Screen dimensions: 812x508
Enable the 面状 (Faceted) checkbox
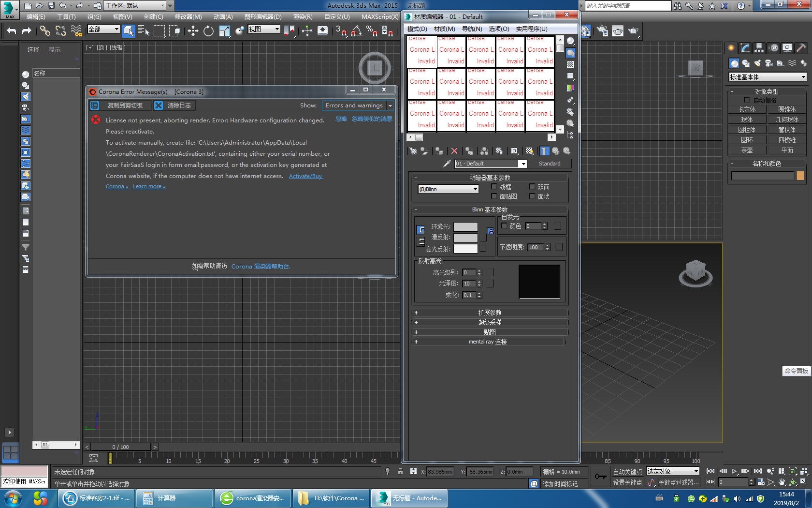(532, 196)
